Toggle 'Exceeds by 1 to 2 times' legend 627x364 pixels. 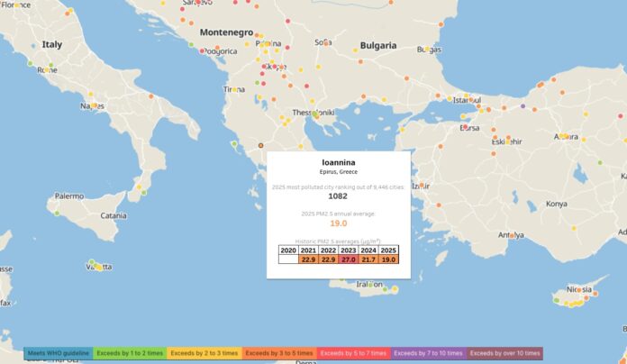129,353
